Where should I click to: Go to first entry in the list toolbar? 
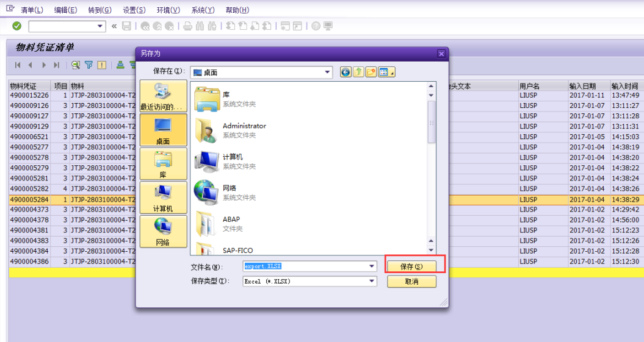coord(18,65)
